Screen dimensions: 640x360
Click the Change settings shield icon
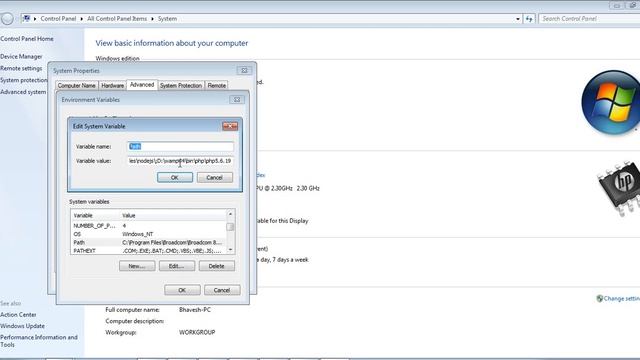(600, 298)
